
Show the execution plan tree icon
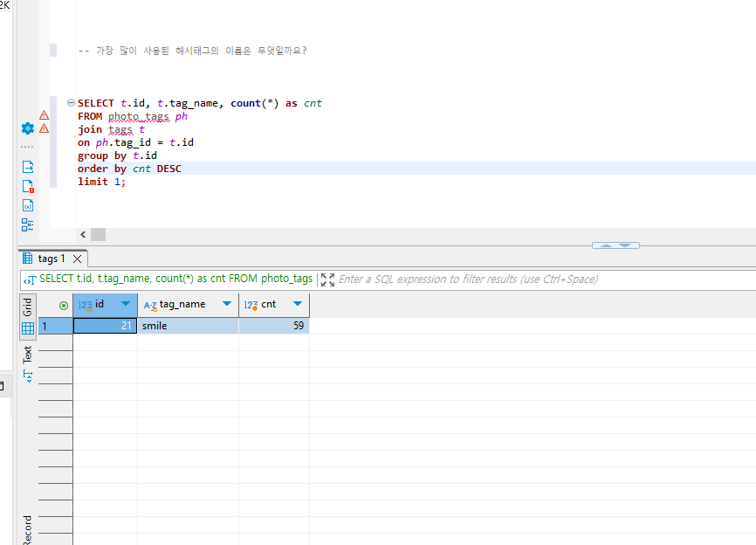27,224
